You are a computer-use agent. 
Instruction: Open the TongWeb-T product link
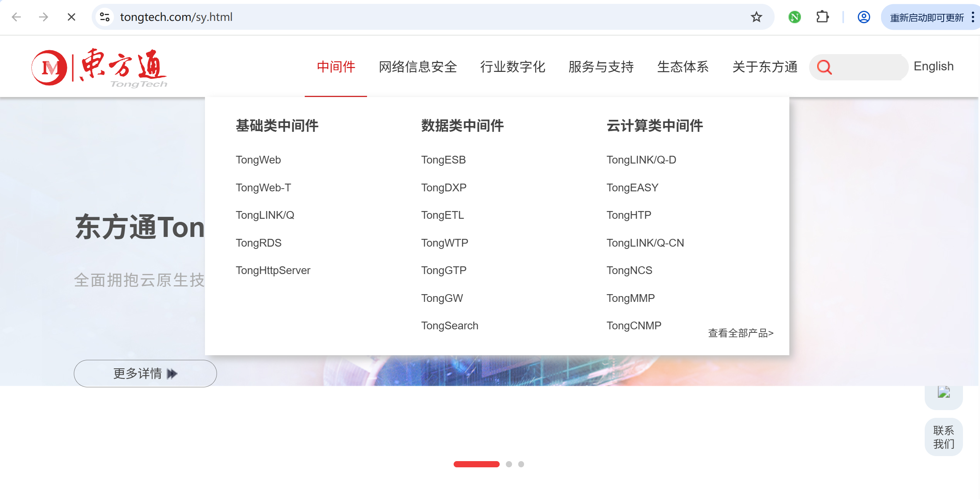coord(263,187)
